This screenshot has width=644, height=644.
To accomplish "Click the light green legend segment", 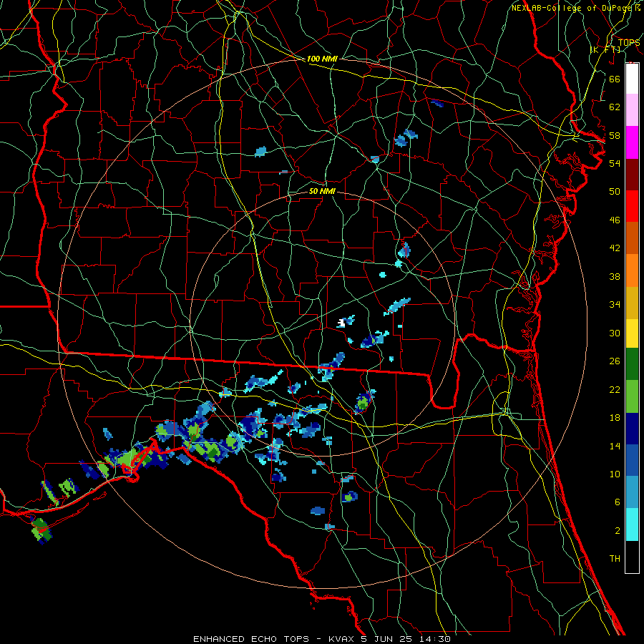I will (632, 396).
